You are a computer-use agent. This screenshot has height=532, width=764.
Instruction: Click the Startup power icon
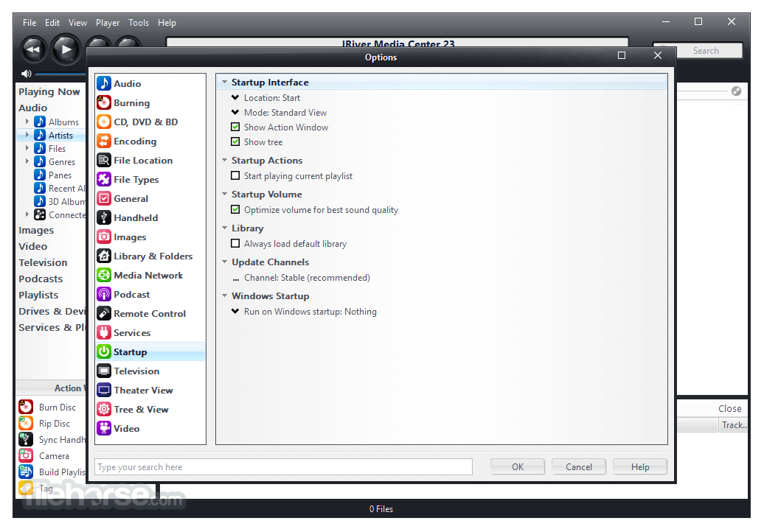104,352
